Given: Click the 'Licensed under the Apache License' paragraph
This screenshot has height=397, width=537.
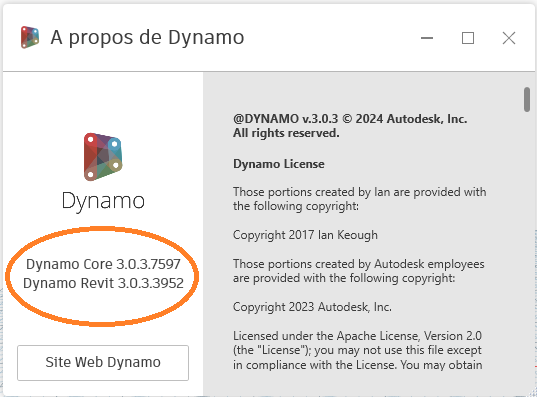Looking at the screenshot, I should point(358,350).
